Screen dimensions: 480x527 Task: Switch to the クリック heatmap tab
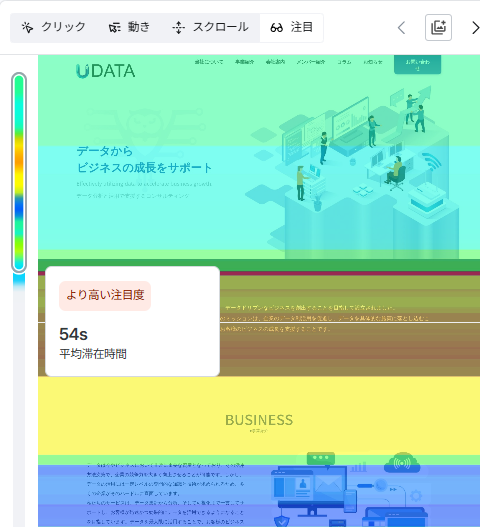(54, 28)
